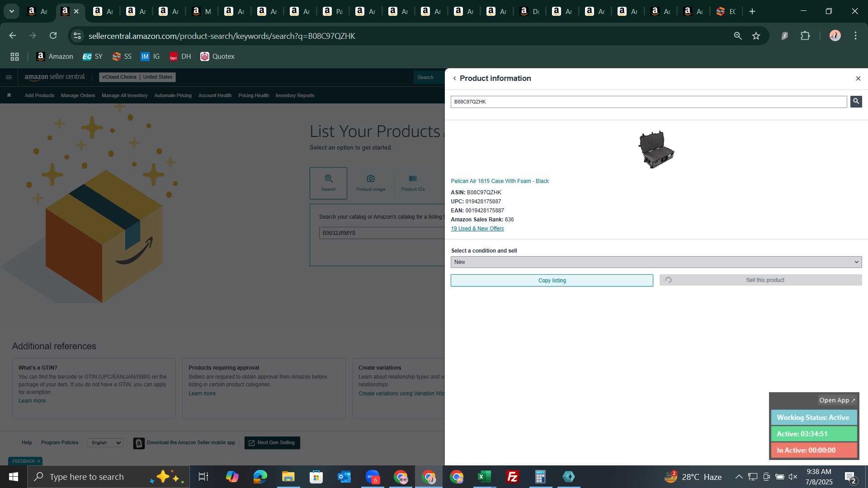
Task: Open the Amazon bookmark in bookmarks bar
Action: pos(55,56)
